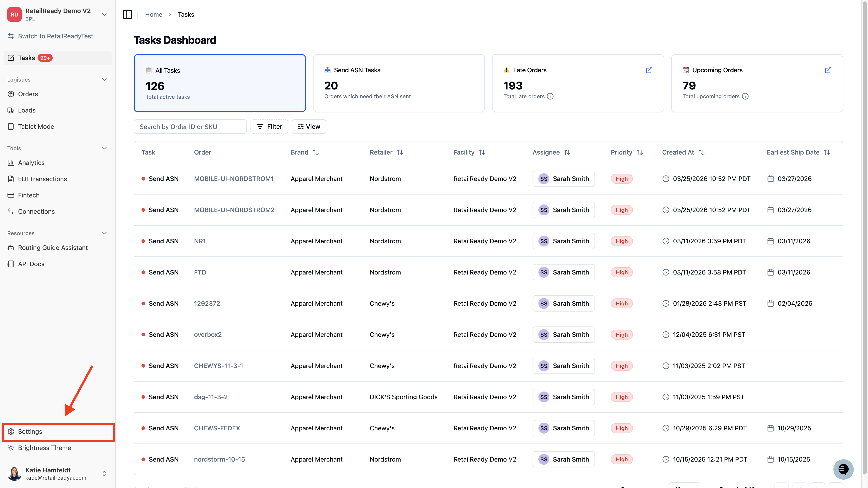Screen dimensions: 868x488
Task: Sort table by Brand column arrows
Action: 315,152
